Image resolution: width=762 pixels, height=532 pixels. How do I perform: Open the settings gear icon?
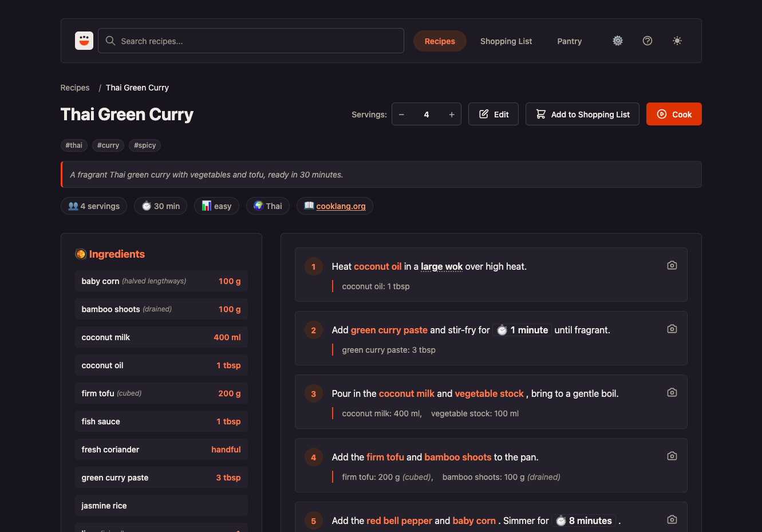[x=618, y=41]
